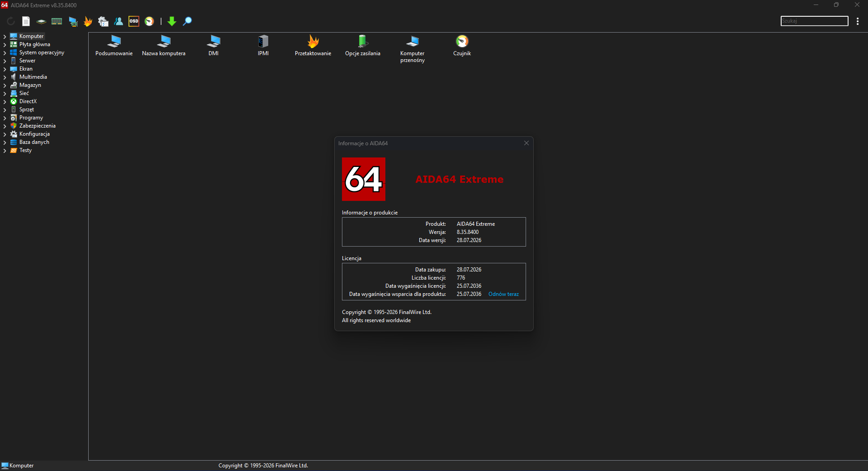Screen dimensions: 868x471
Task: Launch the stability test flame toolbar icon
Action: 88,21
